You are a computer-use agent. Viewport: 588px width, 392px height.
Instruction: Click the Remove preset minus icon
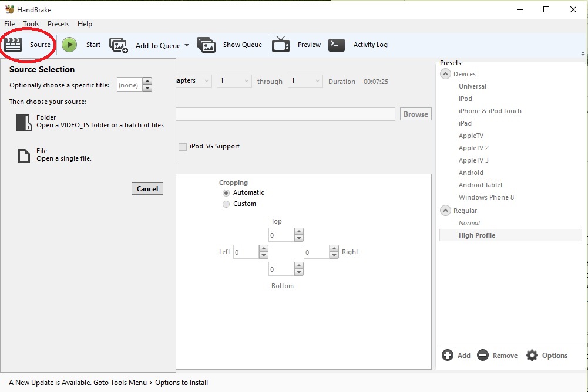(483, 355)
